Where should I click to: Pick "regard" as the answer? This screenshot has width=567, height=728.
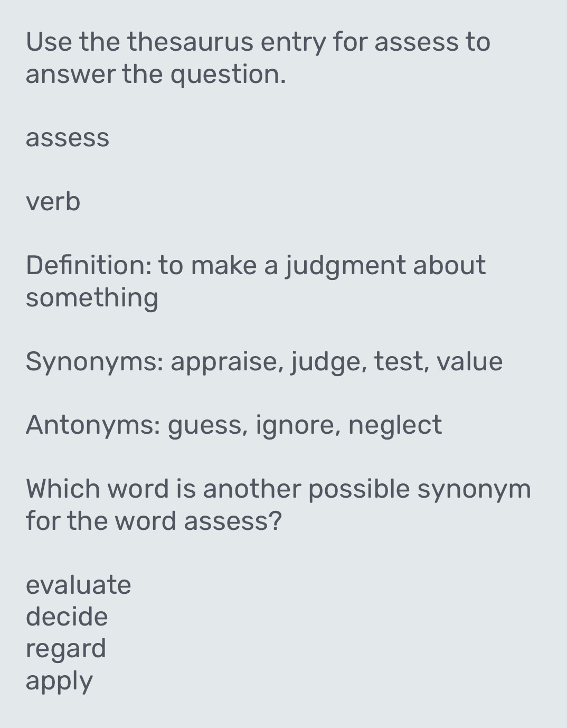[x=65, y=649]
